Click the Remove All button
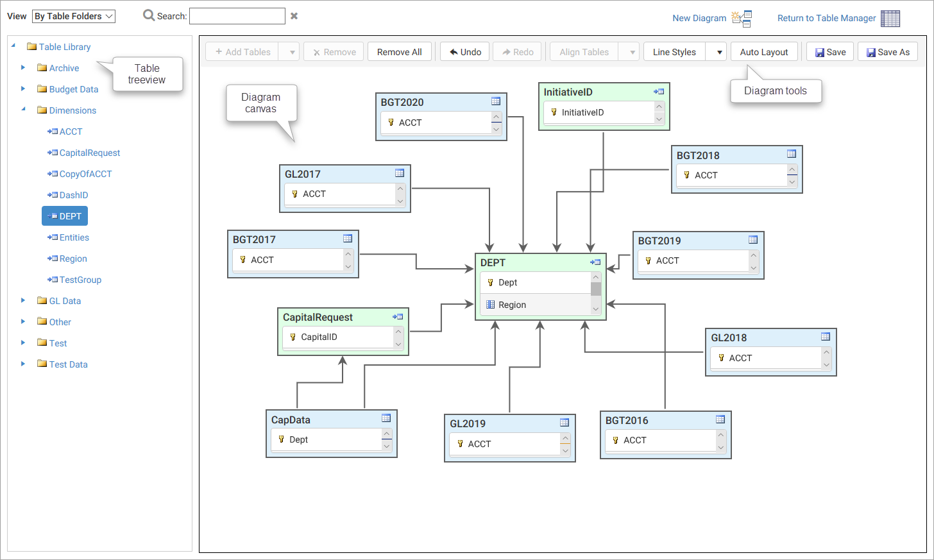The width and height of the screenshot is (934, 560). pyautogui.click(x=400, y=51)
